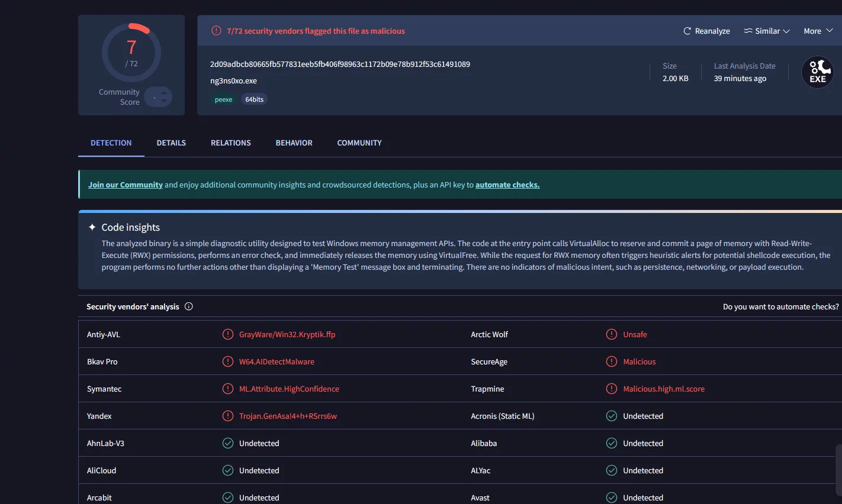Click the EXE file type icon

tap(817, 72)
